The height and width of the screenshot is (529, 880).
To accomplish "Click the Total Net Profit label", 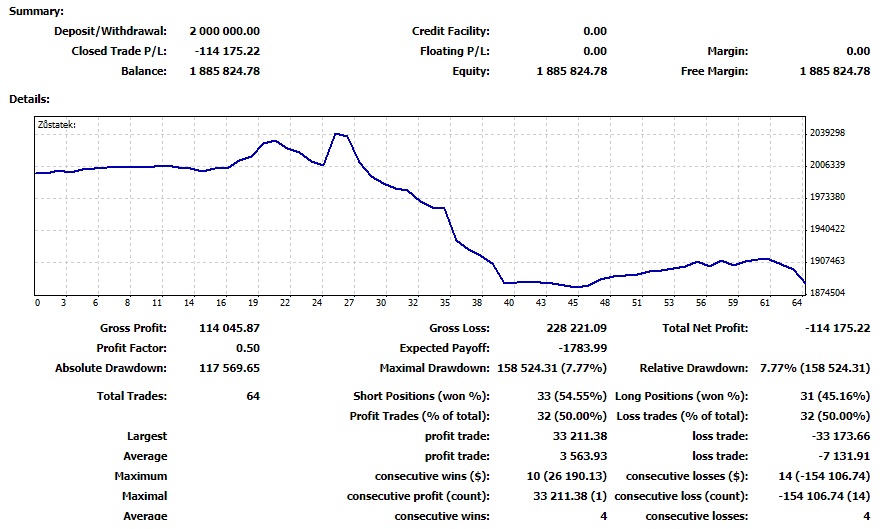I will coord(704,328).
